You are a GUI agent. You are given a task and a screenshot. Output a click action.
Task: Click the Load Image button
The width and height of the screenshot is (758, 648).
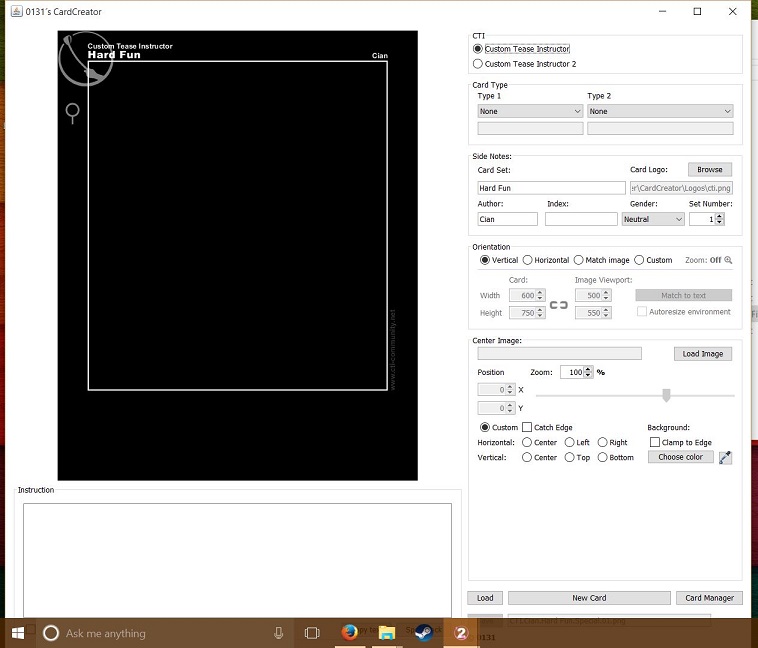[x=702, y=353]
